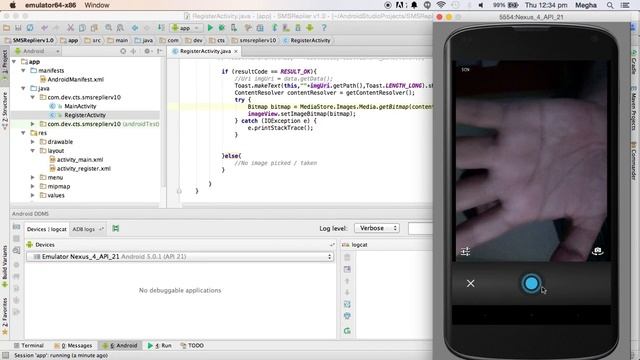Collapse the res folder
Image resolution: width=640 pixels, height=360 pixels.
tap(23, 133)
